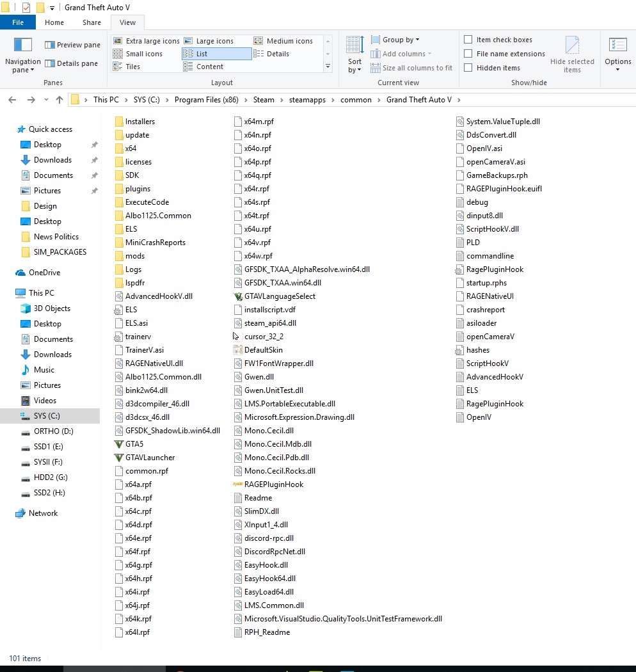Switch to Small icons layout
This screenshot has width=636, height=672.
pyautogui.click(x=138, y=54)
